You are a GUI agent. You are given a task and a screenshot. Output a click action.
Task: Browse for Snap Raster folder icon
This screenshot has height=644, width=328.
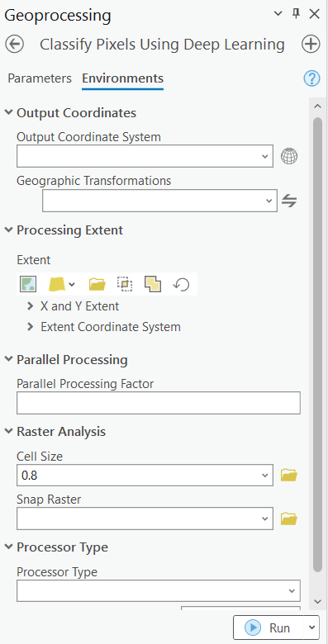(289, 519)
